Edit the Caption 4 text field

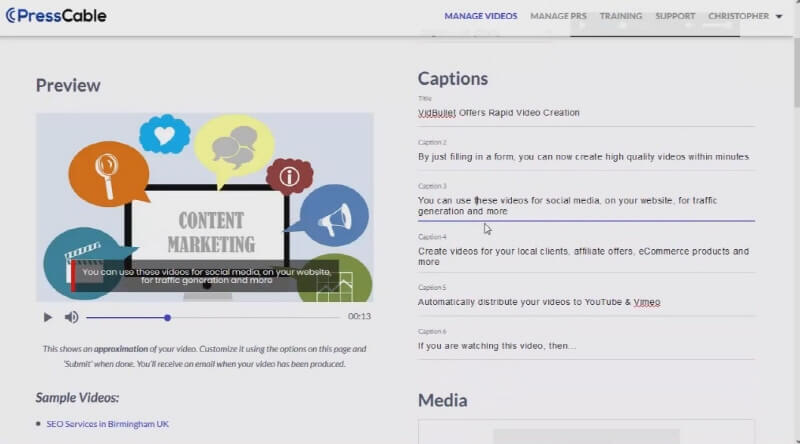tap(586, 256)
